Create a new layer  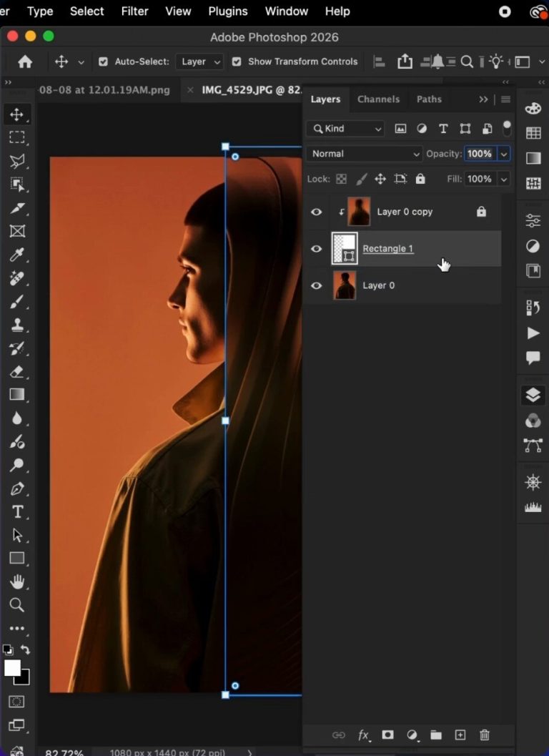click(460, 735)
